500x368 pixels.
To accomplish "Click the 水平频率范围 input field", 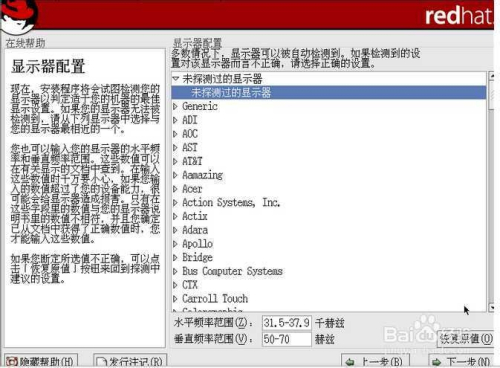I will 287,323.
